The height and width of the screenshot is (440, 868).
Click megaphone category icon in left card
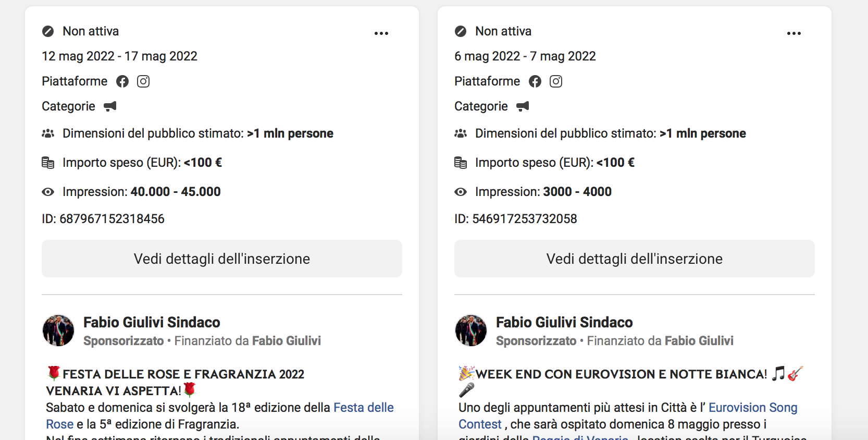pos(110,106)
